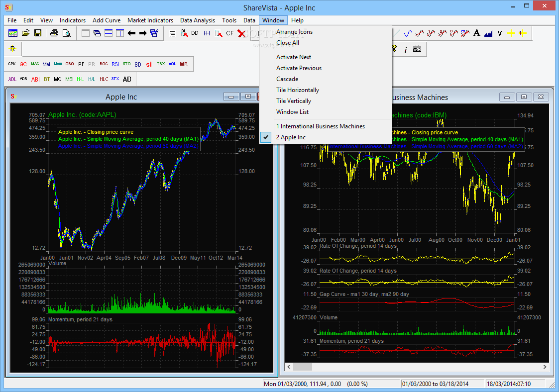The image size is (559, 392).
Task: Click the black right arrow icon
Action: click(x=143, y=33)
